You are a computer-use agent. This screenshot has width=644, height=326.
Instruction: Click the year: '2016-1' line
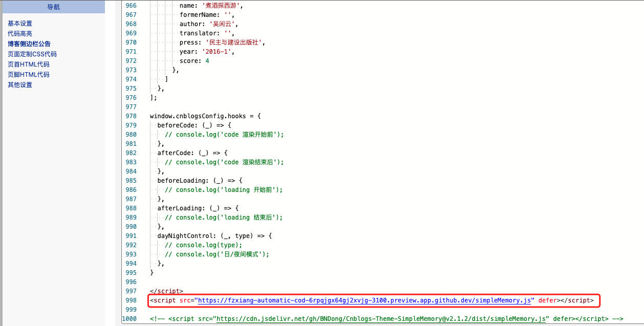point(207,52)
